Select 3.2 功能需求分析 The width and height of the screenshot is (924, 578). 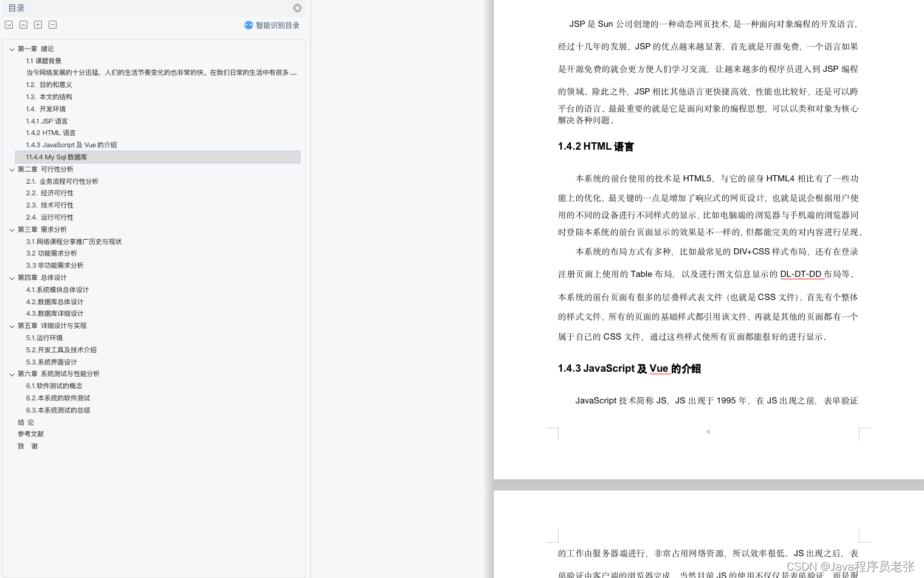[x=51, y=253]
